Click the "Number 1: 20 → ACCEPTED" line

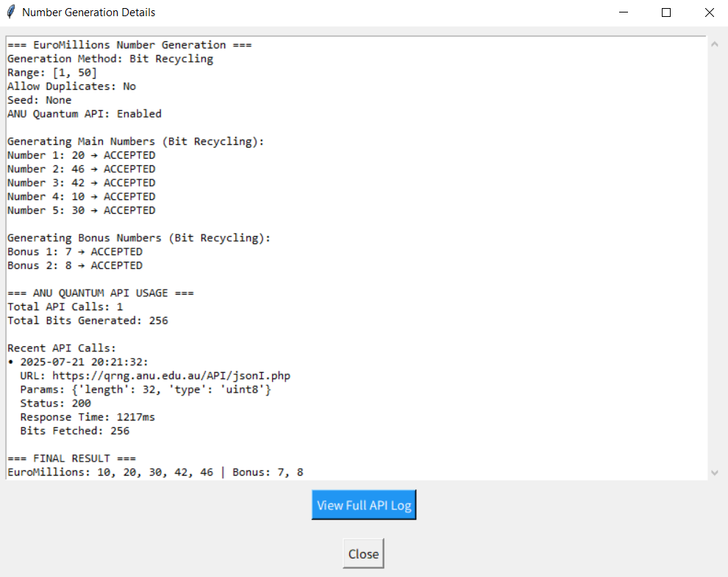81,155
